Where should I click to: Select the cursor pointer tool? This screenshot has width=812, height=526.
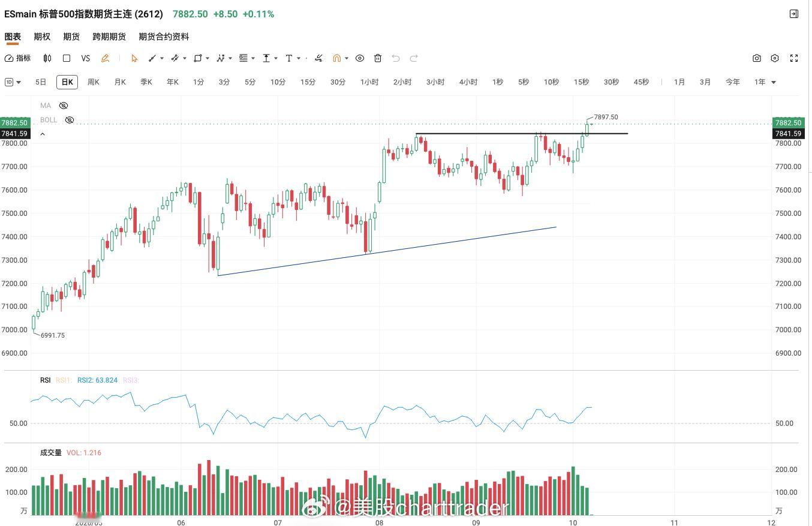tap(134, 58)
